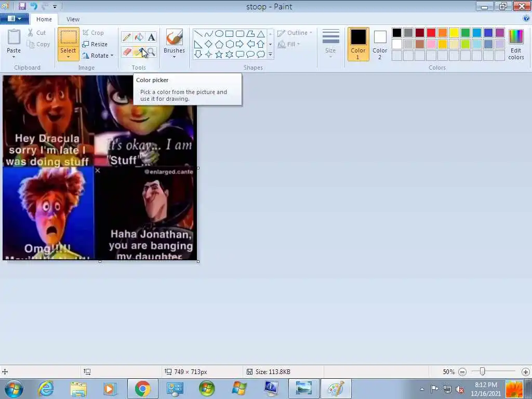
Task: Choose the Pentagon shape
Action: point(219,44)
